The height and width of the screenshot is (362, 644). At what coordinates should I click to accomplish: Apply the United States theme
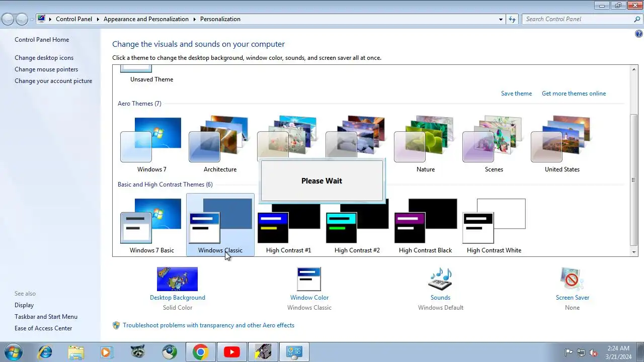tap(562, 144)
